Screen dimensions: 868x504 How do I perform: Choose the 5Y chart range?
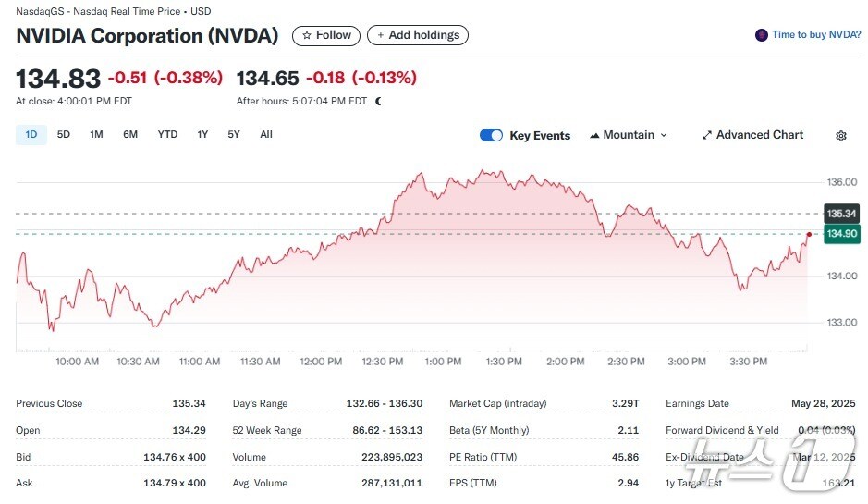point(234,135)
